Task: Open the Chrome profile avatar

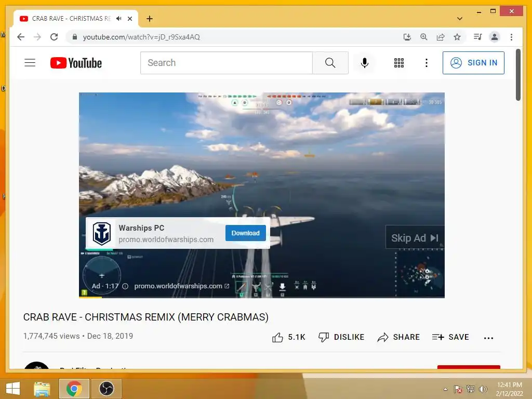Action: point(495,37)
